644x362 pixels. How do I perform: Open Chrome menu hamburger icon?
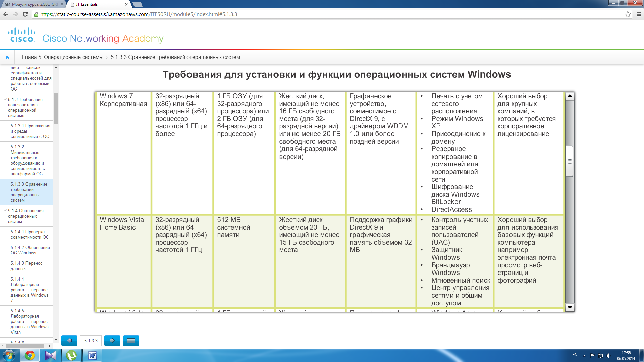[x=639, y=14]
